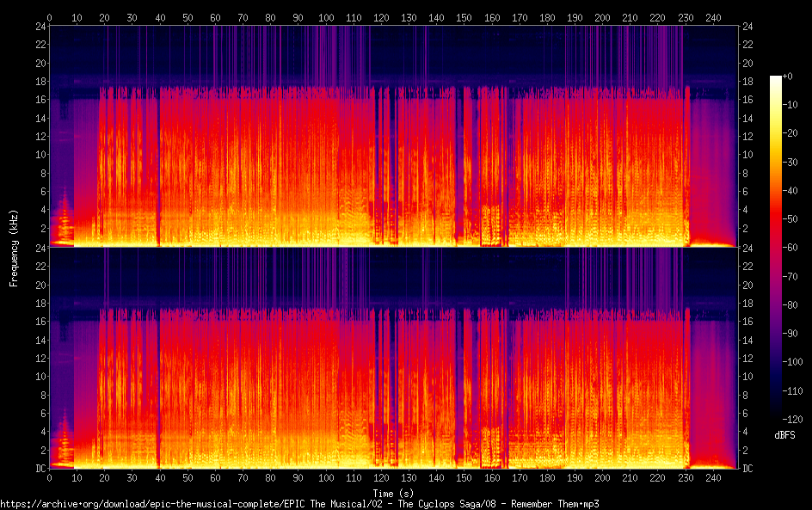Click the 150 second tick on the bottom time axis

pos(464,477)
